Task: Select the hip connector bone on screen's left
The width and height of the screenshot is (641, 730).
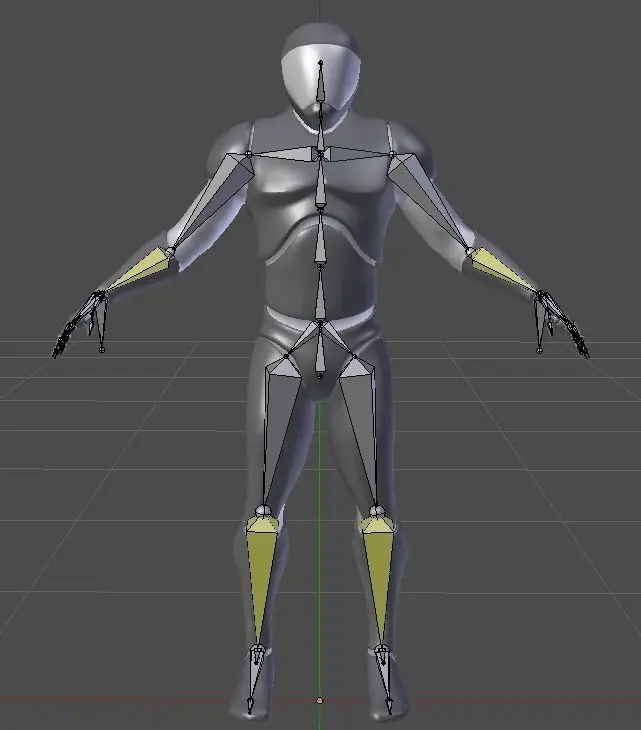Action: (x=305, y=339)
